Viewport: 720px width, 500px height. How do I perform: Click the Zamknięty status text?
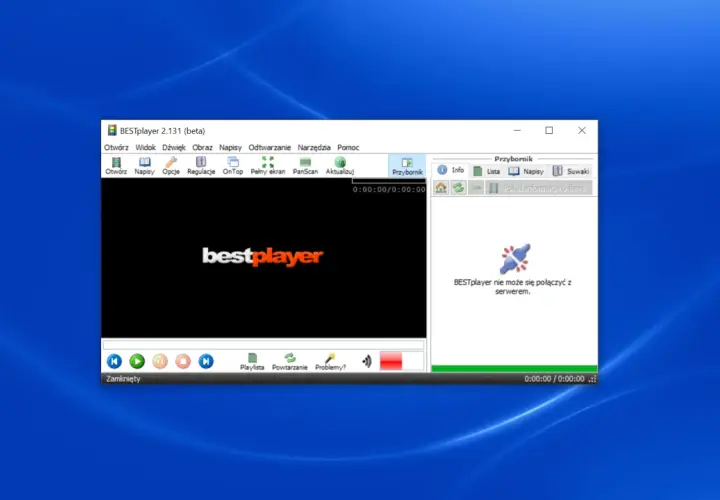123,379
